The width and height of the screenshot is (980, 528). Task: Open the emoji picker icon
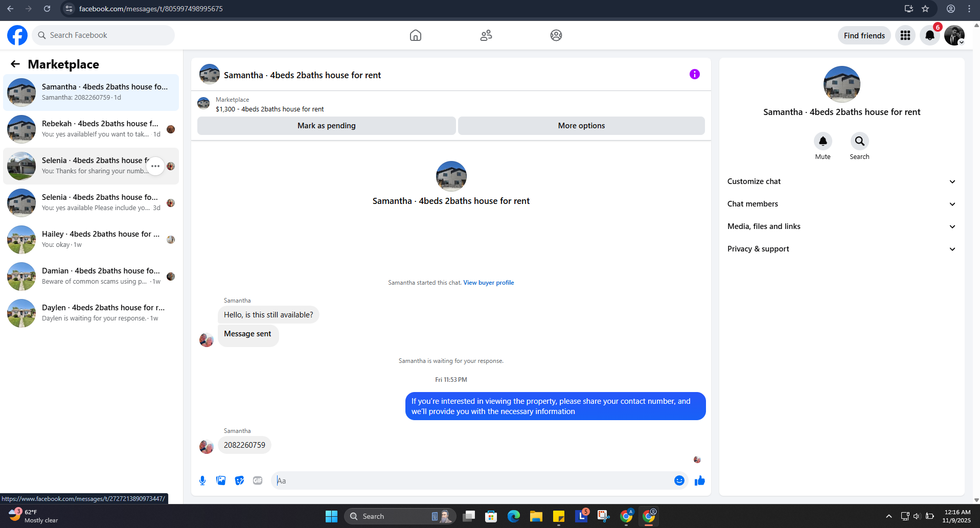coord(679,480)
